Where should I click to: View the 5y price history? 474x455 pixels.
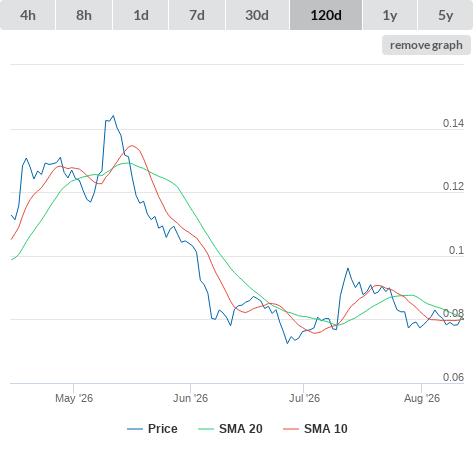[446, 15]
